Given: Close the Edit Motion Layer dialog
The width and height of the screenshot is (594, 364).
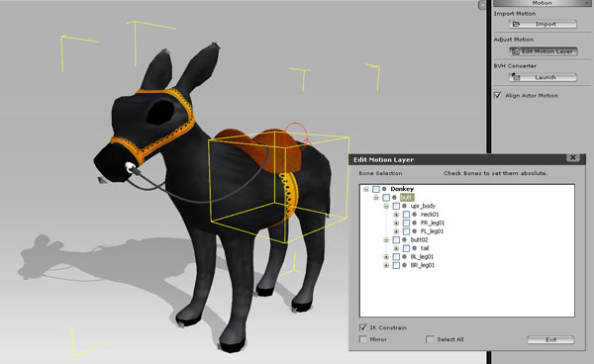Looking at the screenshot, I should 573,157.
